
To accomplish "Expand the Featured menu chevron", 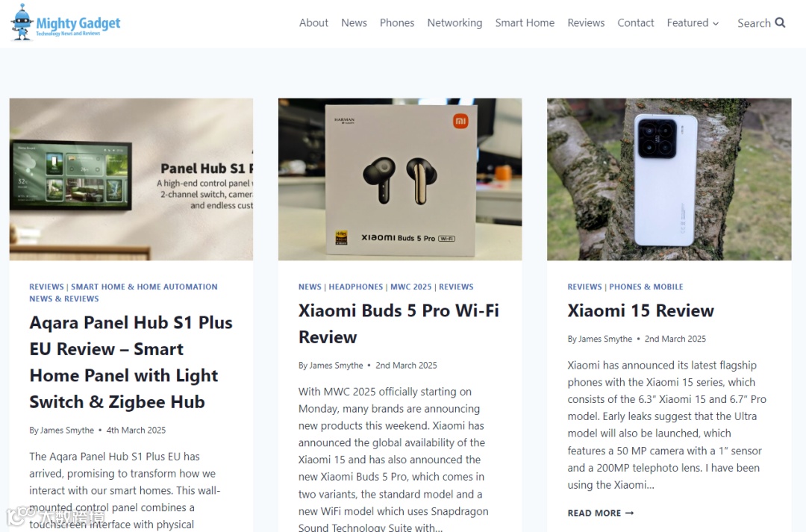I will pyautogui.click(x=716, y=24).
